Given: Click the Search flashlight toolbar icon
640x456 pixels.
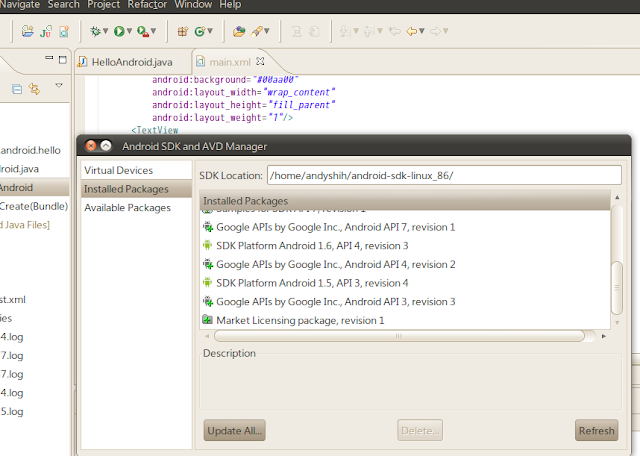Looking at the screenshot, I should [x=257, y=31].
